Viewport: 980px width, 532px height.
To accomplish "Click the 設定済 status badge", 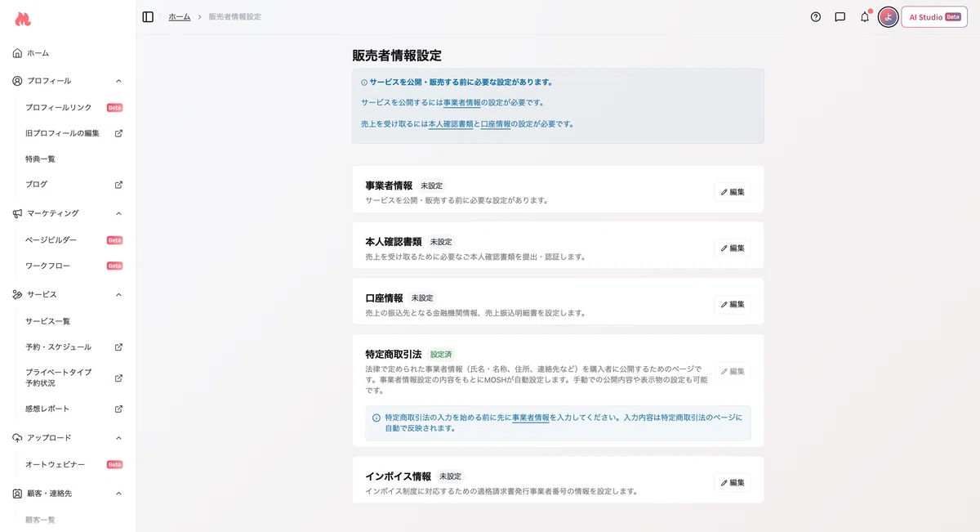I will tap(441, 355).
